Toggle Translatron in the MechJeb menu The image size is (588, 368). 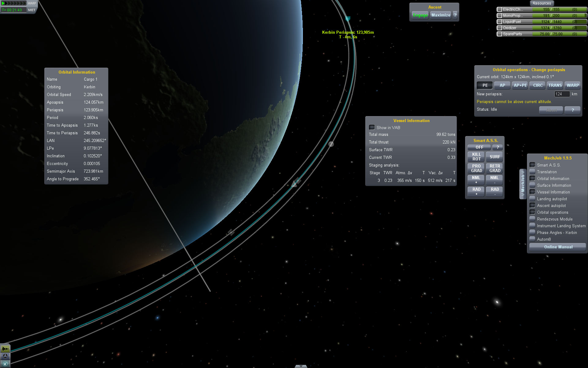pyautogui.click(x=533, y=172)
